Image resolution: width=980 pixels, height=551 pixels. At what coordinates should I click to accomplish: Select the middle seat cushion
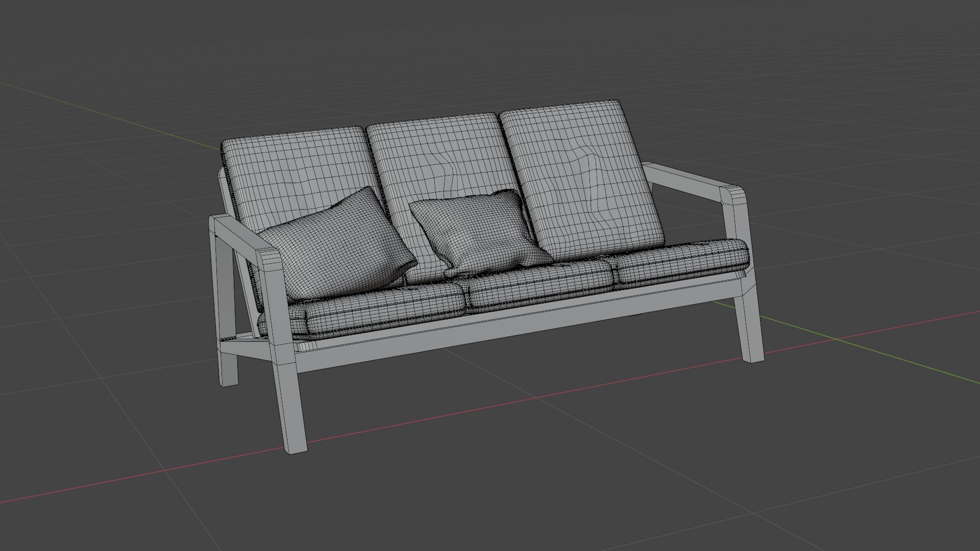pos(541,285)
